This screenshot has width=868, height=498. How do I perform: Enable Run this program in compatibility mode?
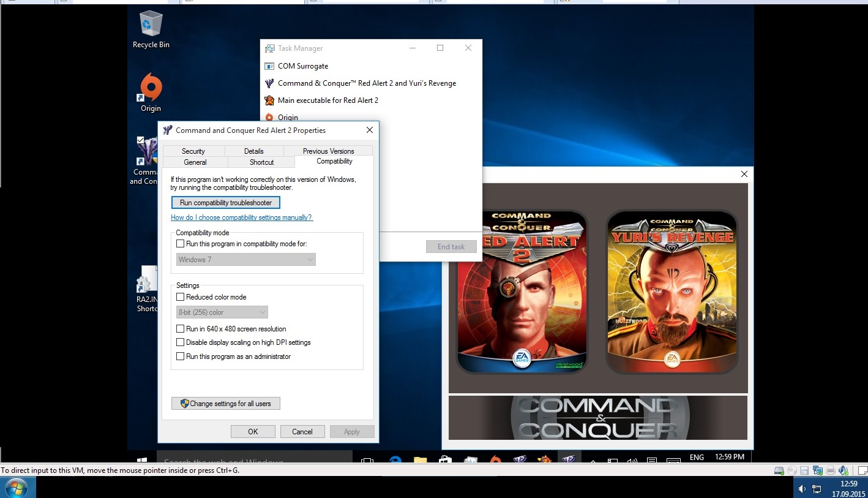point(180,244)
